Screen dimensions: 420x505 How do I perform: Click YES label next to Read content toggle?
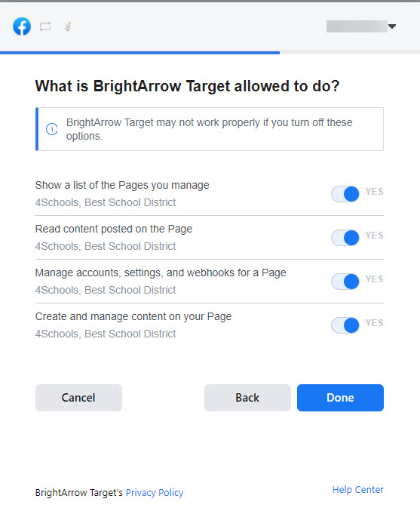[x=374, y=236]
